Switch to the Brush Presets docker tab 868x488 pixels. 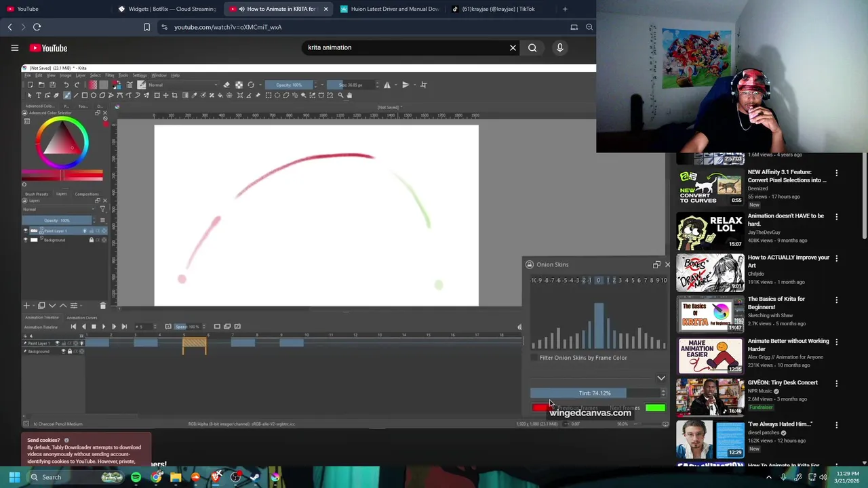(x=37, y=195)
